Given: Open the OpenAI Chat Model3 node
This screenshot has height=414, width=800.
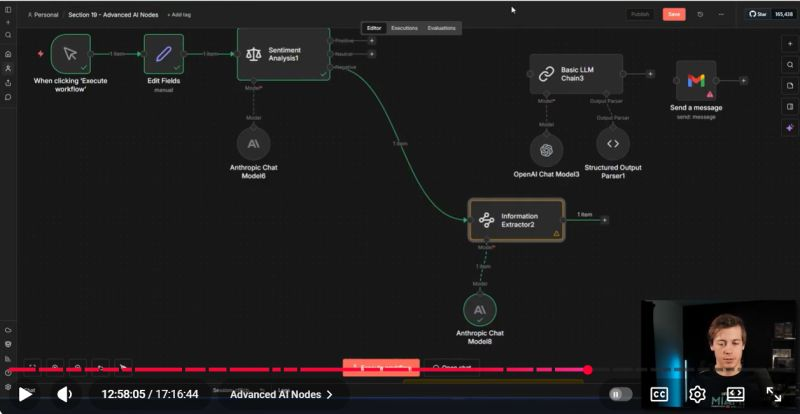Looking at the screenshot, I should 546,150.
